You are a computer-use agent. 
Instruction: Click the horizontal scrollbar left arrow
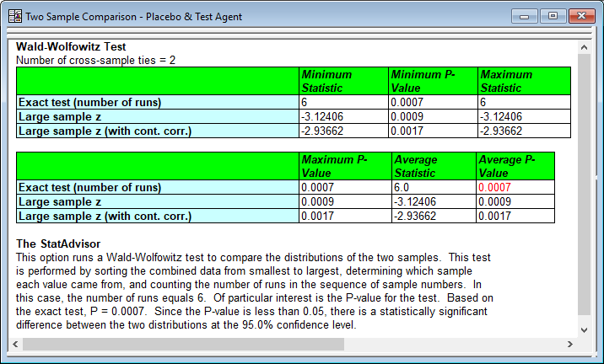[x=14, y=344]
